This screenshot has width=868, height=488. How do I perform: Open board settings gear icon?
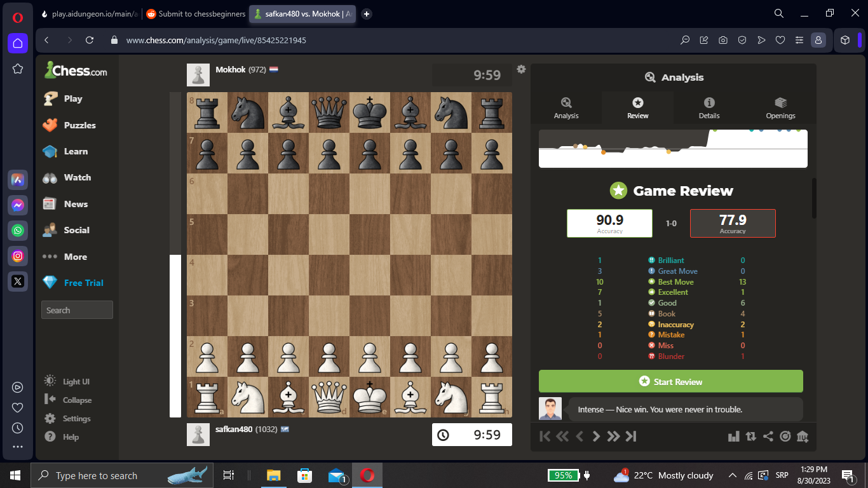pos(522,69)
